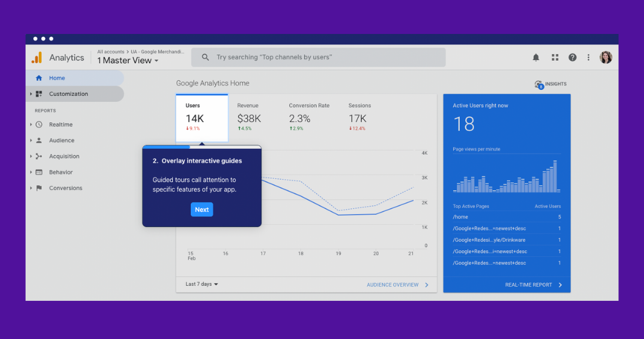Click the 14K users value
Screen dimensions: 644x339
(x=194, y=119)
